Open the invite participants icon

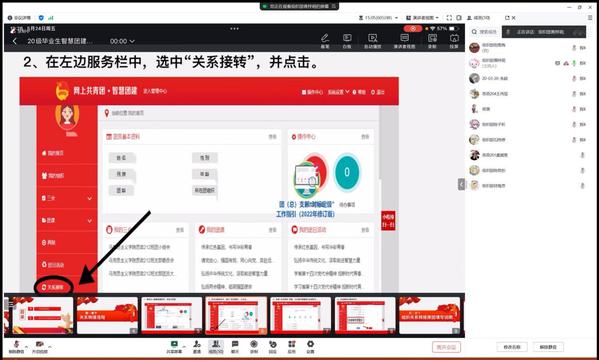[x=197, y=347]
